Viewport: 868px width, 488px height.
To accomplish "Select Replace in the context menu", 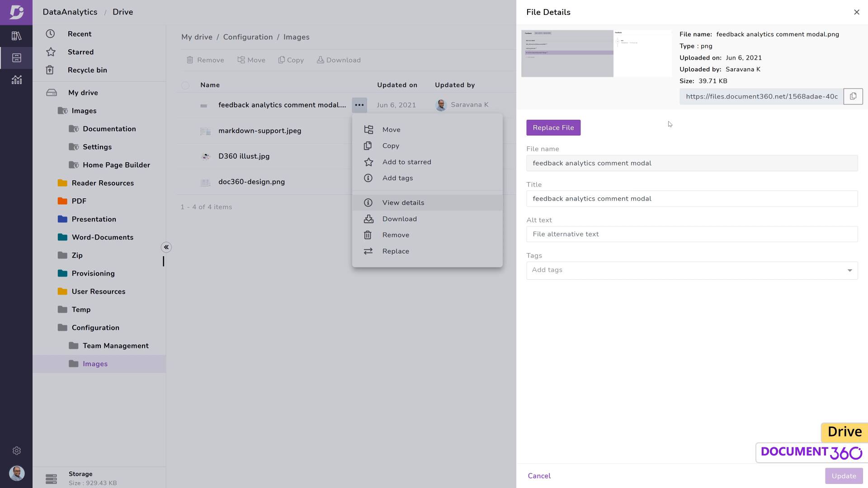I will (396, 251).
